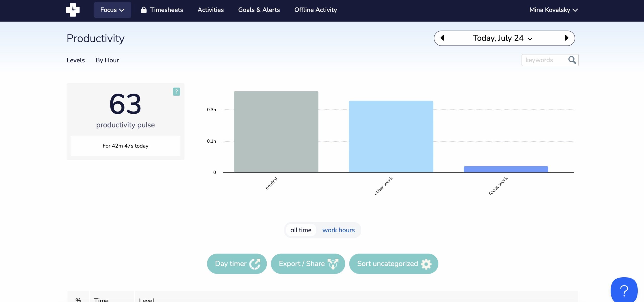Click the 'focus work' axis label

point(498,186)
